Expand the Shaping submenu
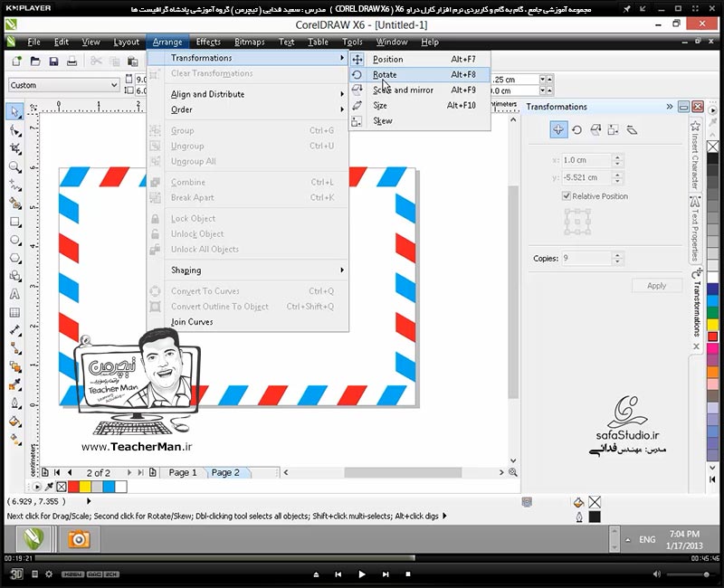The image size is (724, 588). [x=342, y=270]
